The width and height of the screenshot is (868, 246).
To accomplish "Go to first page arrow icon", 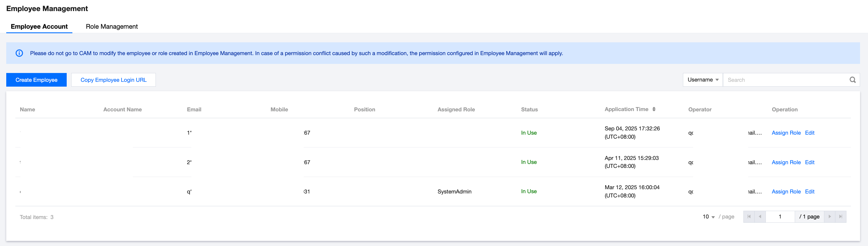I will [749, 217].
